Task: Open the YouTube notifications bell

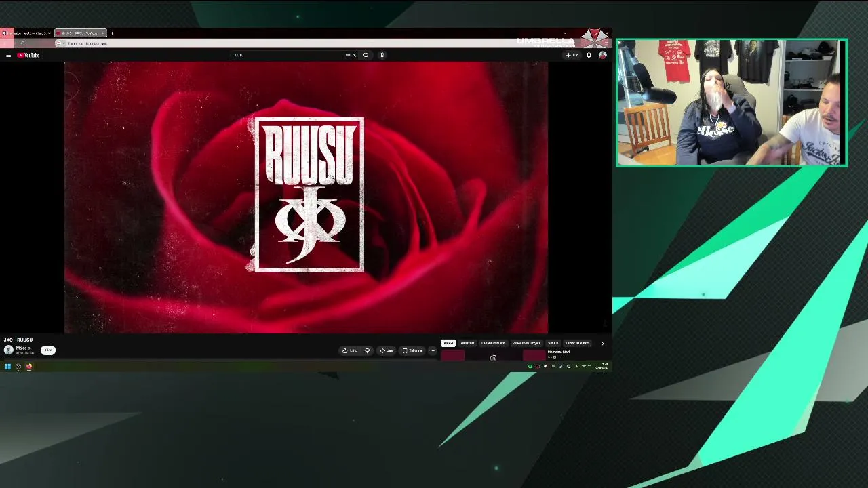Action: 589,55
